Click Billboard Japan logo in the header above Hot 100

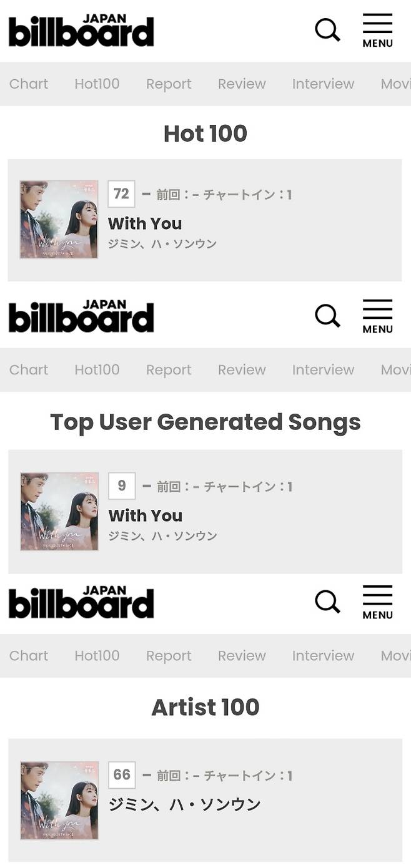click(x=81, y=31)
